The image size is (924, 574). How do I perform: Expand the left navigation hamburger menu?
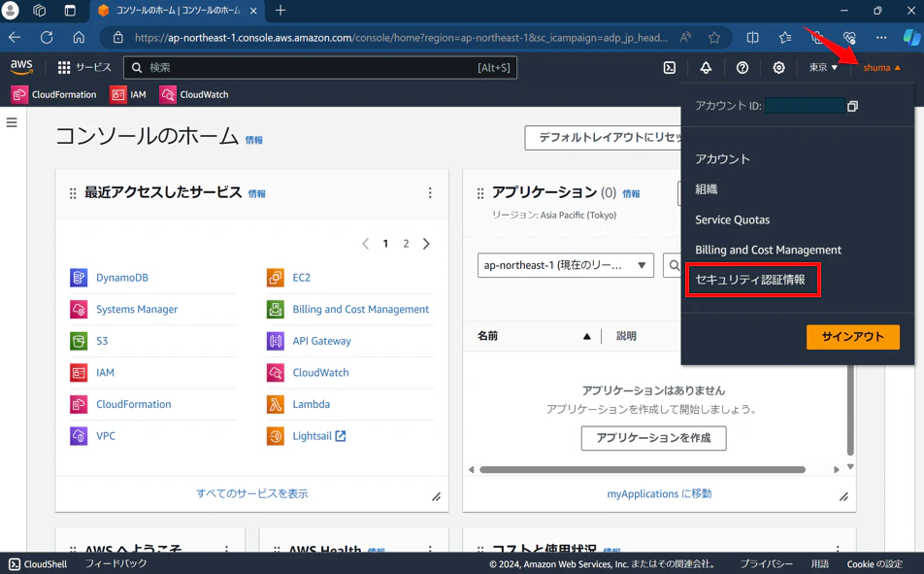click(12, 122)
